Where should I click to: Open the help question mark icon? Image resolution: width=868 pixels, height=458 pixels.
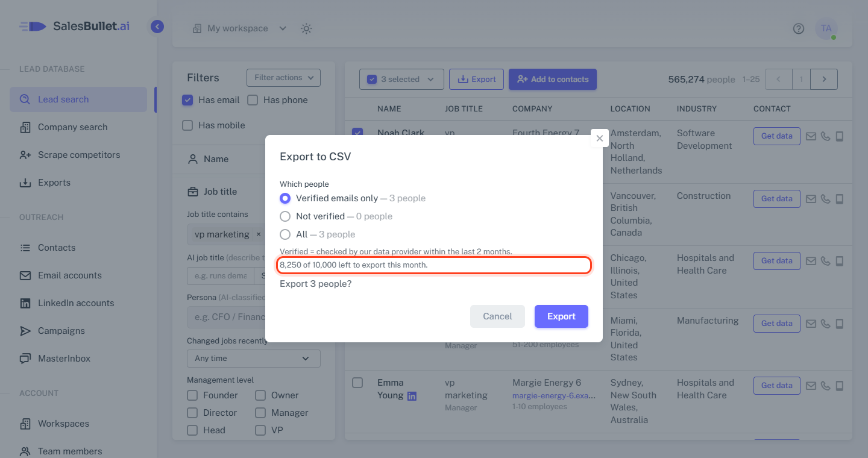coord(799,28)
